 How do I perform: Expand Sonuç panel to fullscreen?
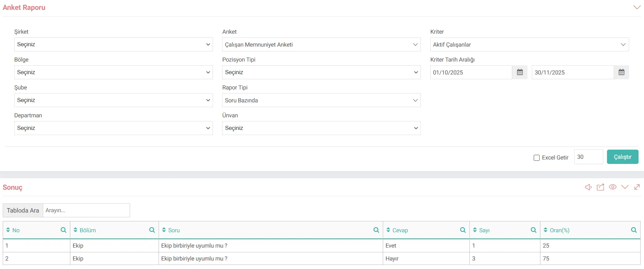(637, 187)
